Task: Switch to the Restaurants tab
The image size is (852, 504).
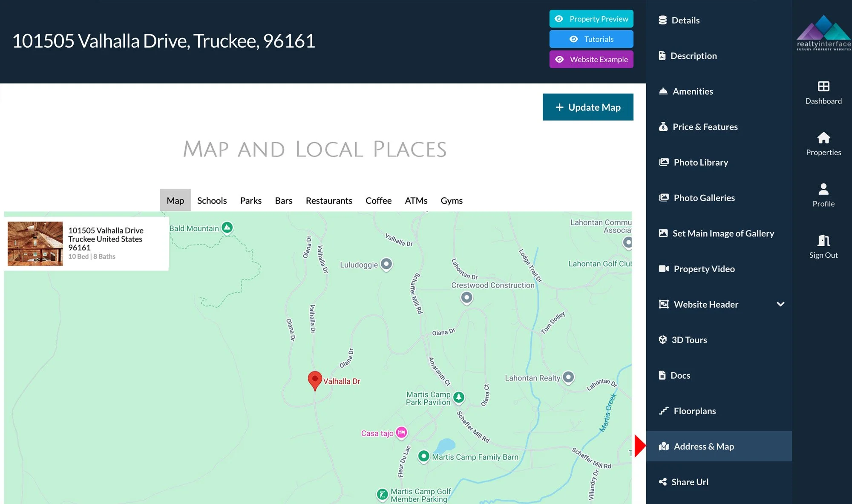Action: click(329, 200)
